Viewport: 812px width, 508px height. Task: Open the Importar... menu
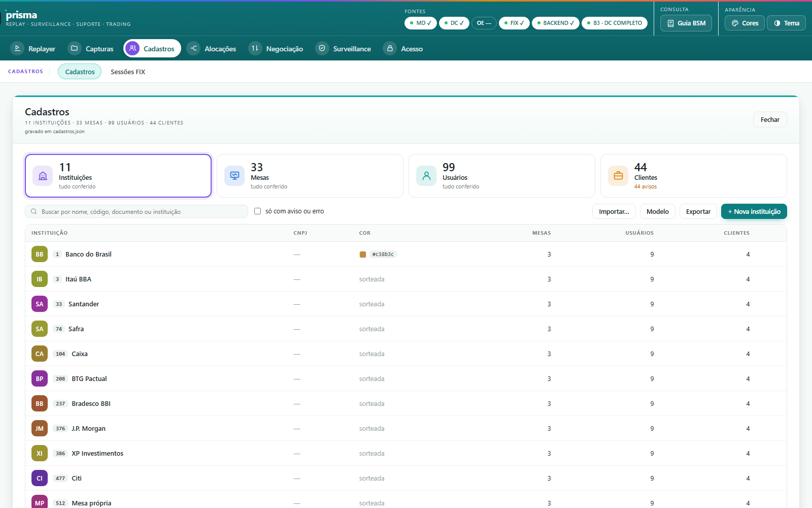pos(614,211)
